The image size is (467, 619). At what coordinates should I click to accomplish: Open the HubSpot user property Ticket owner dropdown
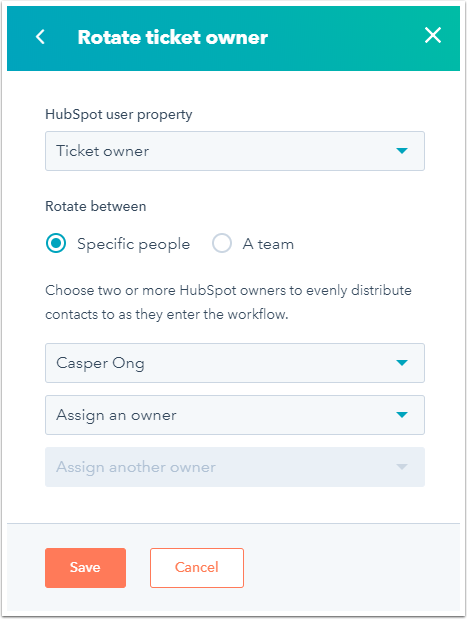point(235,151)
